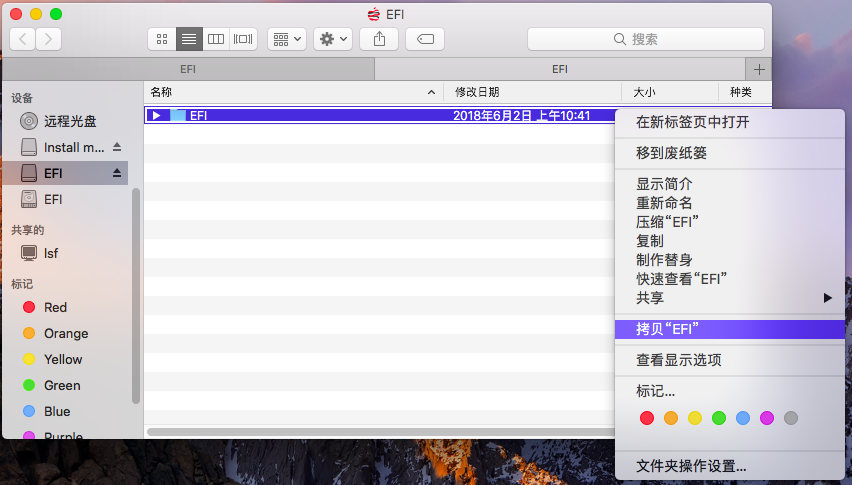Viewport: 852px width, 485px height.
Task: Apply red tag color in context menu
Action: (647, 418)
